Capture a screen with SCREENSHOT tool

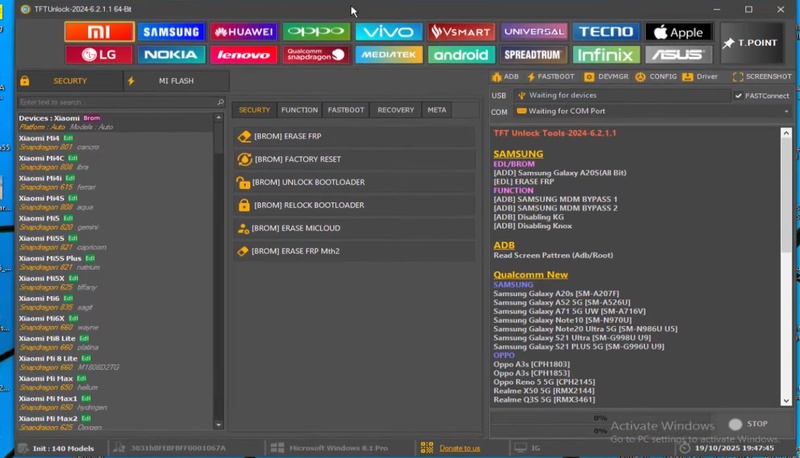(x=762, y=77)
